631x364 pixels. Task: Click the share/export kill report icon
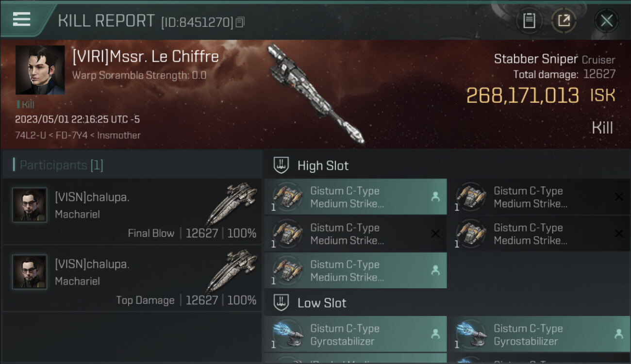point(564,21)
